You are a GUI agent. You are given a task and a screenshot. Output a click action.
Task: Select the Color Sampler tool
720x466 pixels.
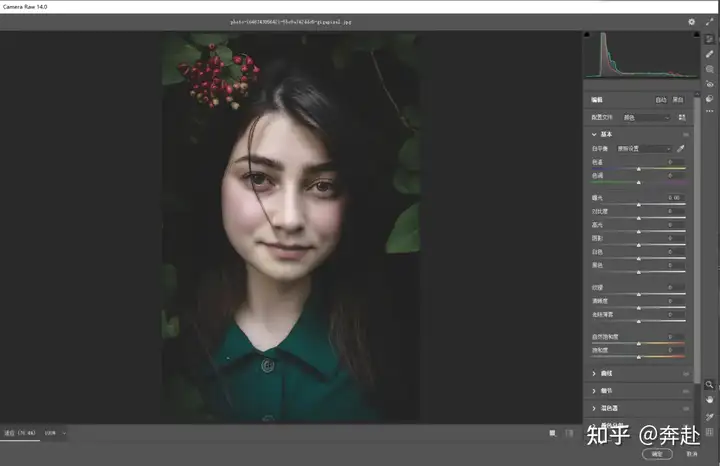click(x=709, y=416)
